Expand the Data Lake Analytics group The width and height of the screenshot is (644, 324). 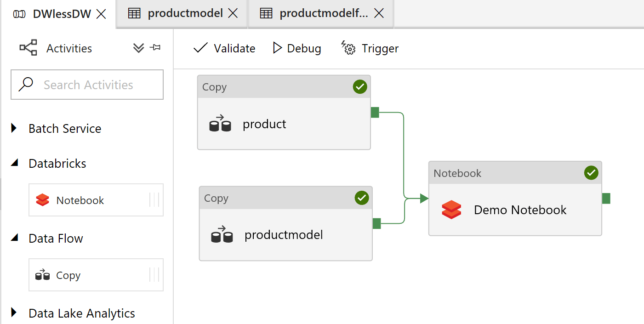point(14,313)
